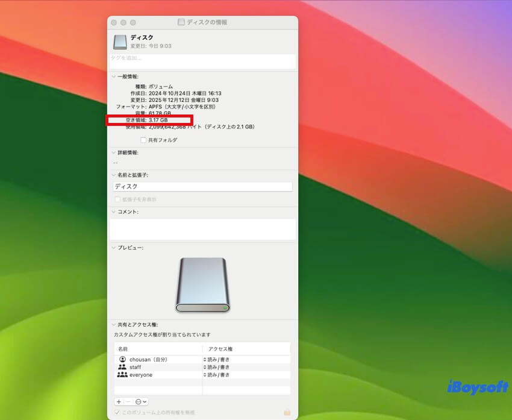Select the everyone group icon
512x420 pixels.
tap(122, 375)
